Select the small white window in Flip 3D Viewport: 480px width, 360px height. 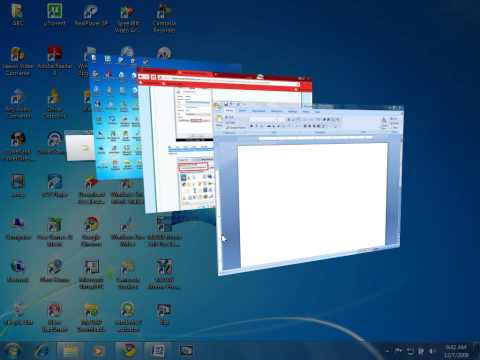[x=79, y=146]
